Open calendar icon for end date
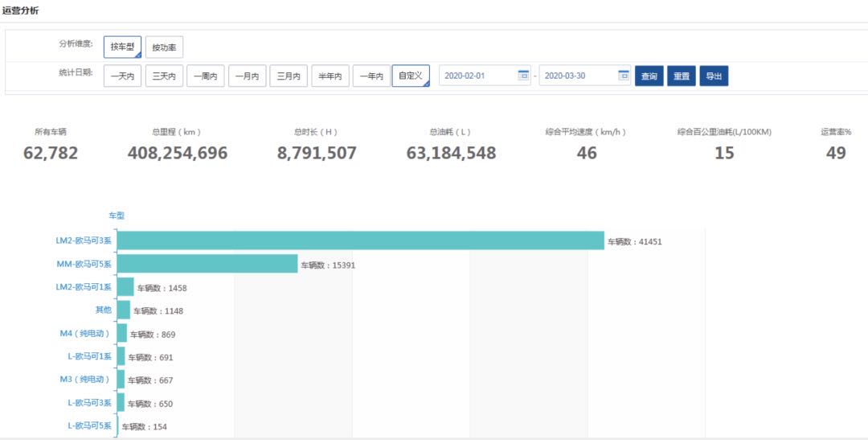The width and height of the screenshot is (868, 440). pyautogui.click(x=624, y=76)
